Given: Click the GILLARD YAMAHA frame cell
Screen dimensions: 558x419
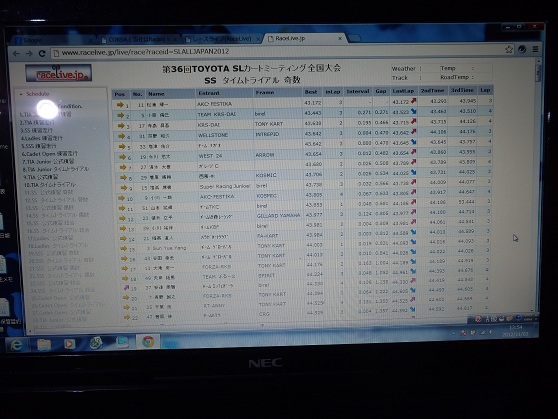Looking at the screenshot, I should [x=278, y=215].
